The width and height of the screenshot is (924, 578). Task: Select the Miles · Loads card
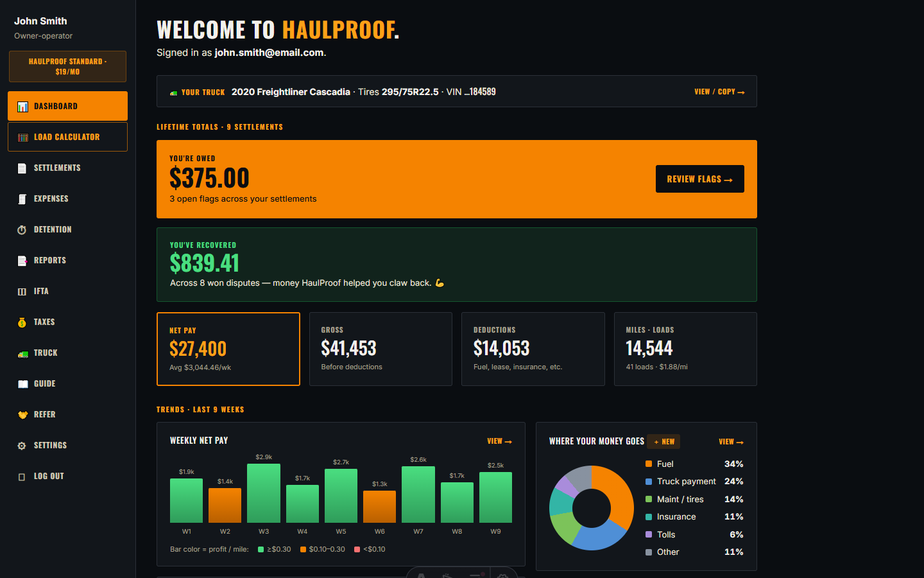click(x=685, y=349)
